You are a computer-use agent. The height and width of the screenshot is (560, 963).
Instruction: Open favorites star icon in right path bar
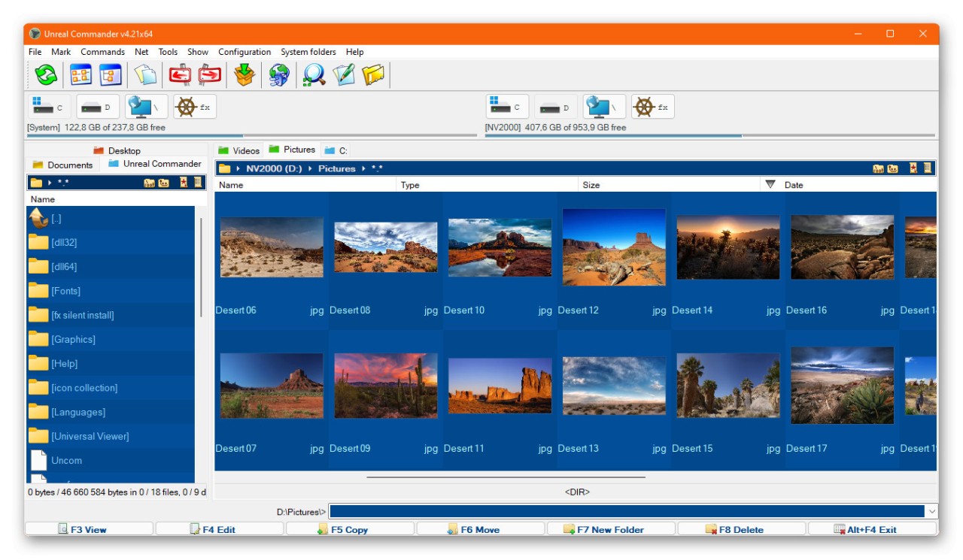click(x=913, y=168)
